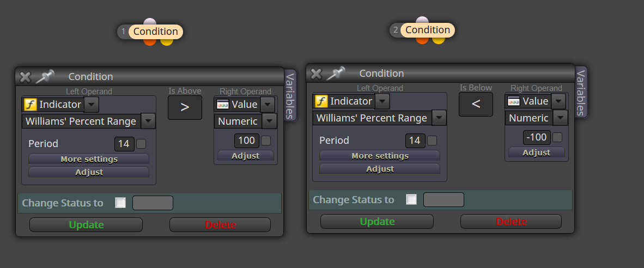Open the Indicator type dropdown in left panel

tap(92, 105)
